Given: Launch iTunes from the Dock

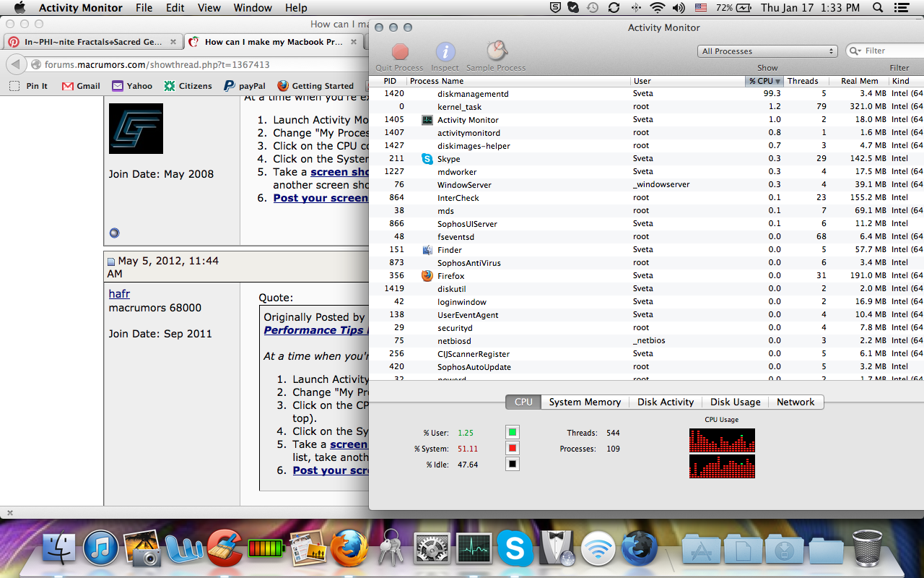Looking at the screenshot, I should (x=101, y=549).
